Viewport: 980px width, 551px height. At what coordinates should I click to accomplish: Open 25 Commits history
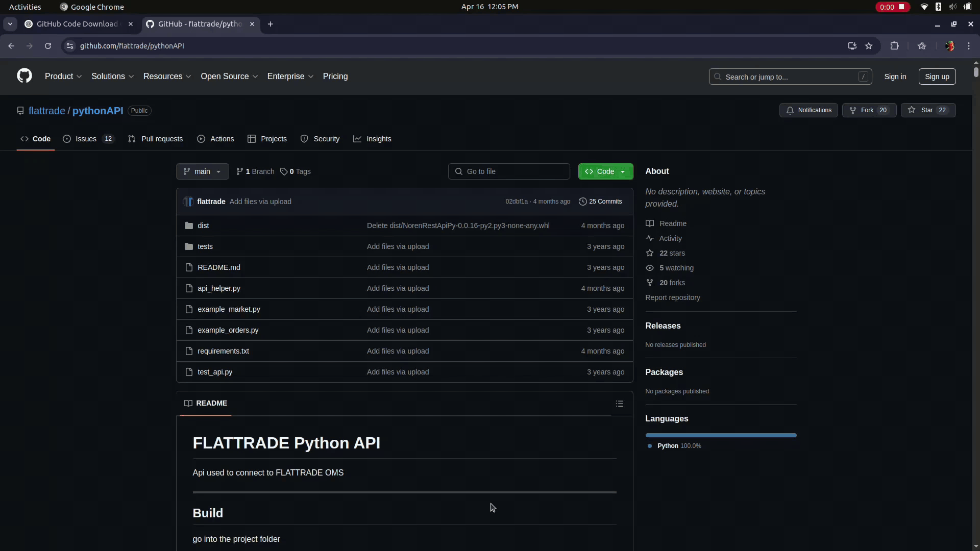click(600, 202)
